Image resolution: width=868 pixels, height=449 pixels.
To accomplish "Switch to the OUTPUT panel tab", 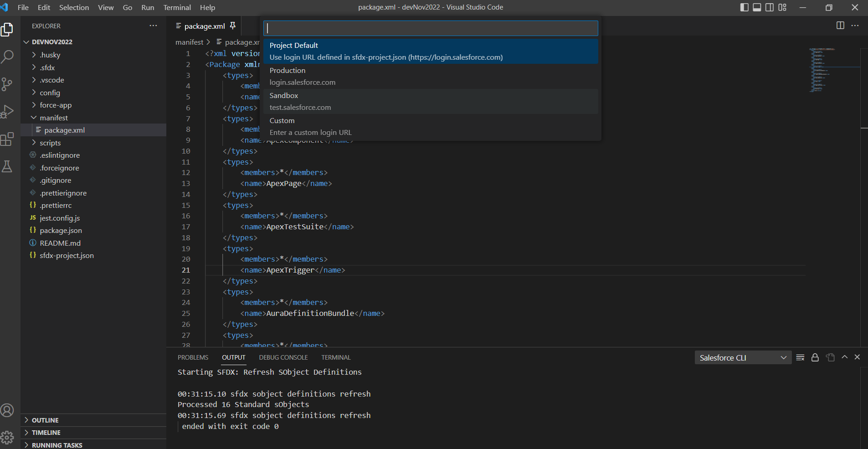I will [234, 357].
